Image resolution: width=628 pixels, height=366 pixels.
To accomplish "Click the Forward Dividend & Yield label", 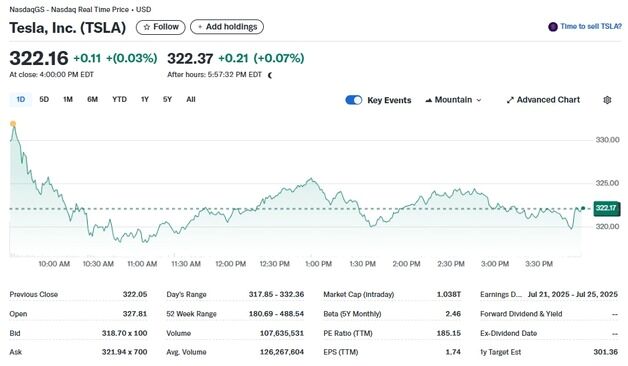I will (x=521, y=314).
